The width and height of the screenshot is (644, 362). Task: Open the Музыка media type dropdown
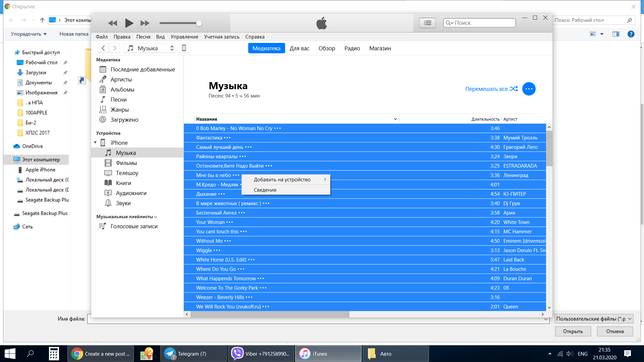(x=150, y=48)
